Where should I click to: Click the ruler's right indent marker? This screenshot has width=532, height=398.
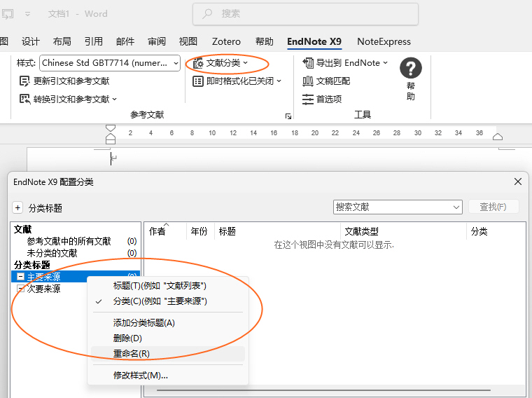point(498,137)
